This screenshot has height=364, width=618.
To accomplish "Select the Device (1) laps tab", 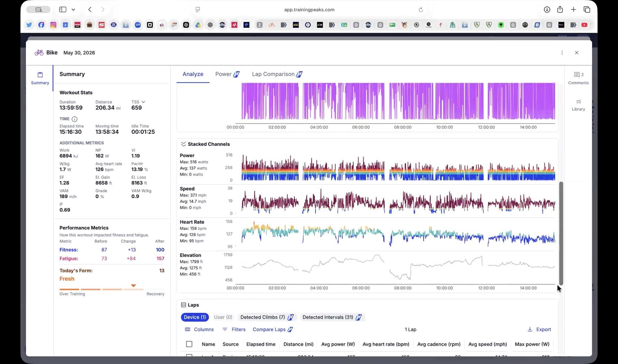I will click(x=195, y=317).
